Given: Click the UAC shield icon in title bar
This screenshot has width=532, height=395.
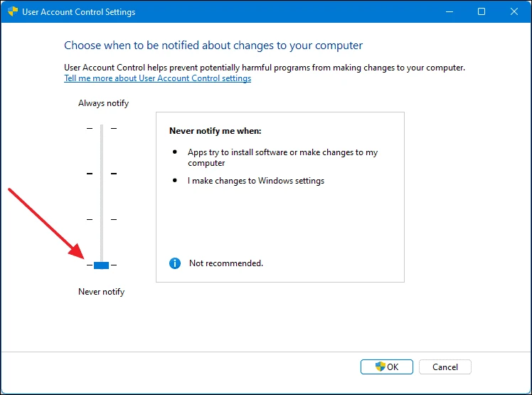Looking at the screenshot, I should coord(13,11).
